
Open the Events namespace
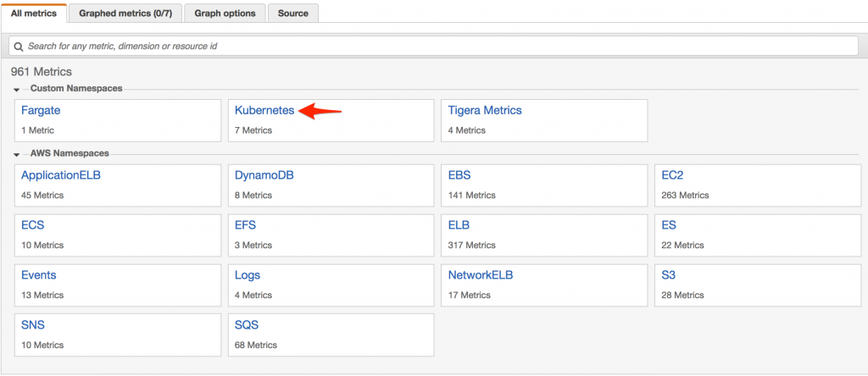[x=39, y=275]
